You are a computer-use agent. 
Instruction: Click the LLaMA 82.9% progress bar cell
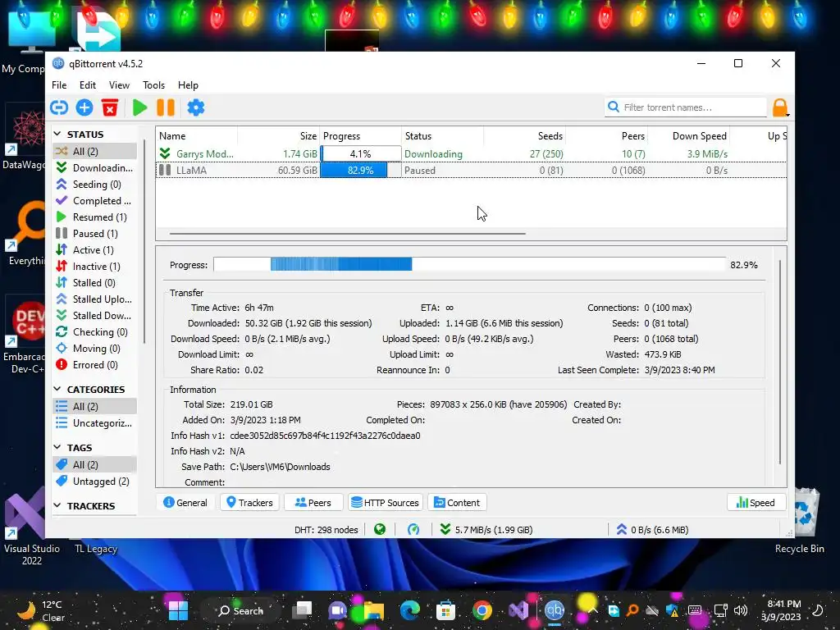pos(361,171)
